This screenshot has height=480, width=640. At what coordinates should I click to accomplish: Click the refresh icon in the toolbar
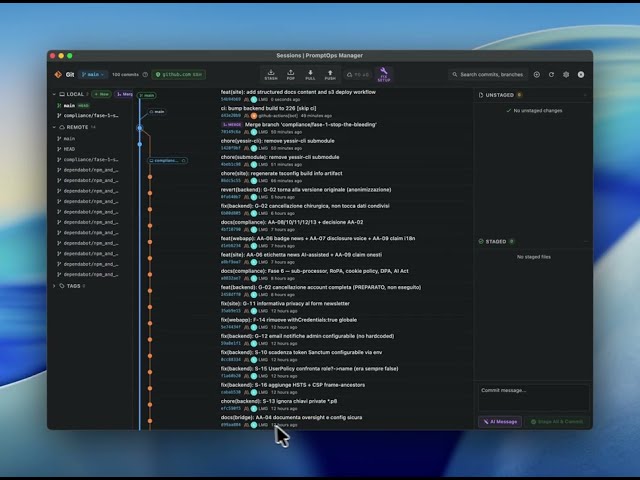coord(551,75)
